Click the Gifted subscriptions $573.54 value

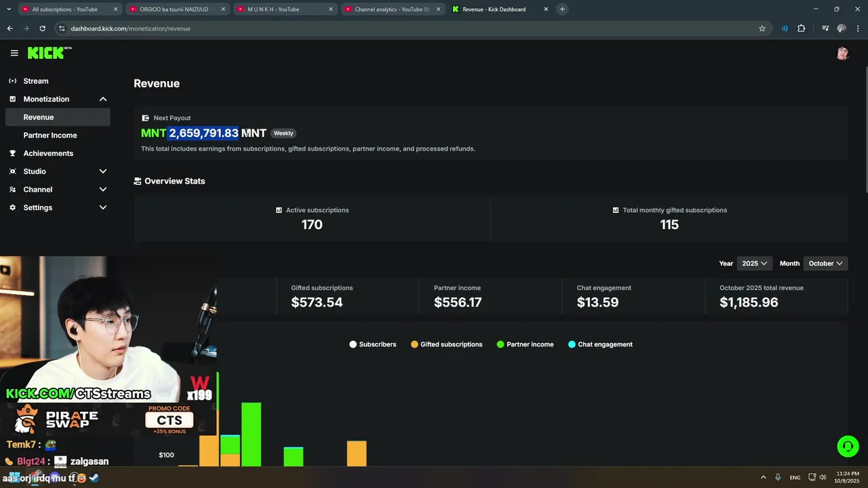click(x=317, y=302)
